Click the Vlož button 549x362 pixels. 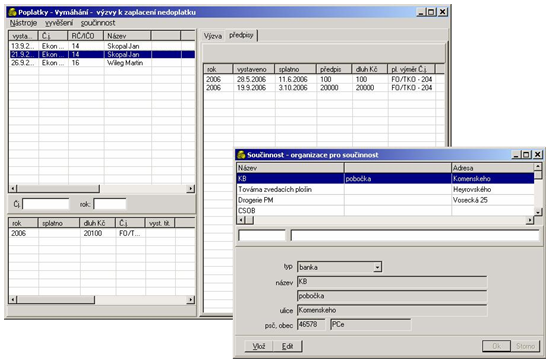click(258, 346)
